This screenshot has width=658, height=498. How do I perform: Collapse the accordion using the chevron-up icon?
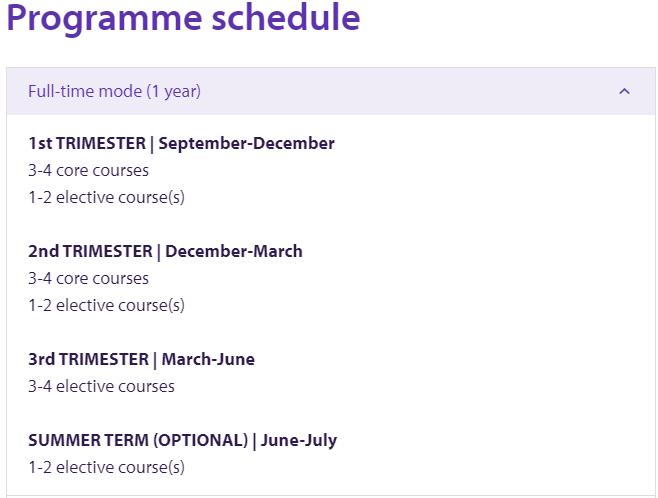pos(624,91)
